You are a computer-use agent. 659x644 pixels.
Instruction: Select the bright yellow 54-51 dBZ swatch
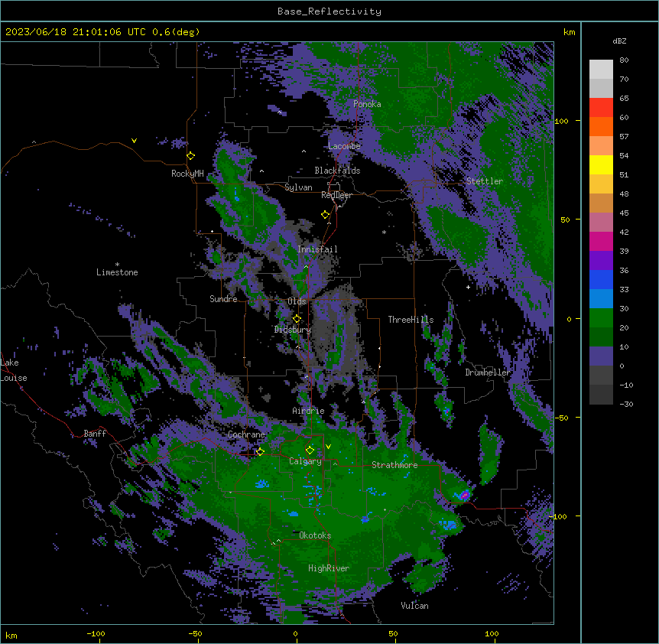point(601,164)
